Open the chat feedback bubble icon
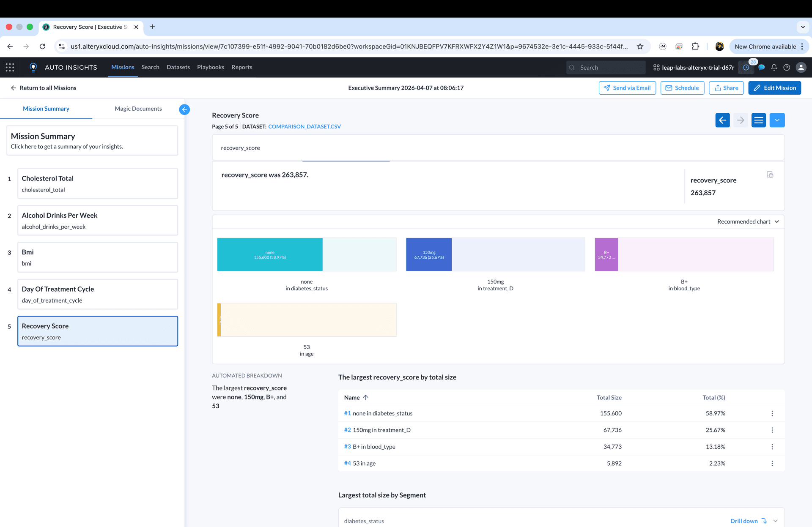Viewport: 812px width, 527px height. [761, 67]
